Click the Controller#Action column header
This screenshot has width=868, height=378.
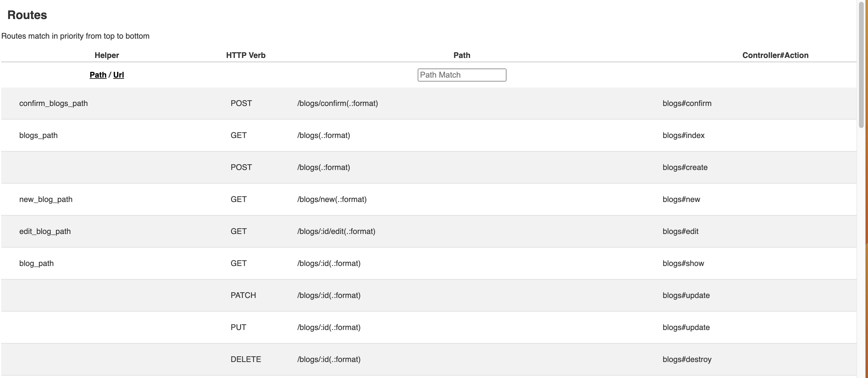coord(775,55)
